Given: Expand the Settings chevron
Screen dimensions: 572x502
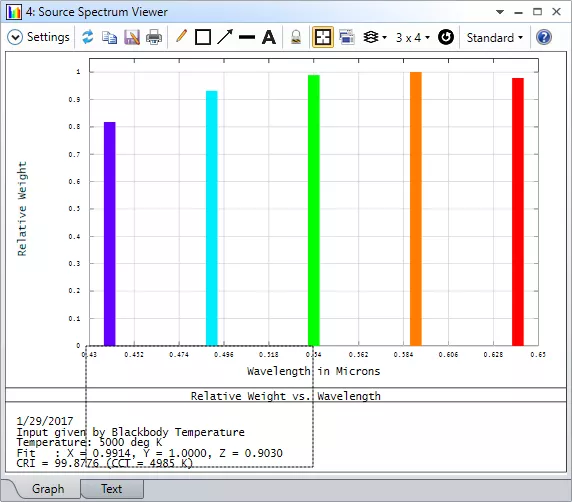Looking at the screenshot, I should (x=15, y=37).
